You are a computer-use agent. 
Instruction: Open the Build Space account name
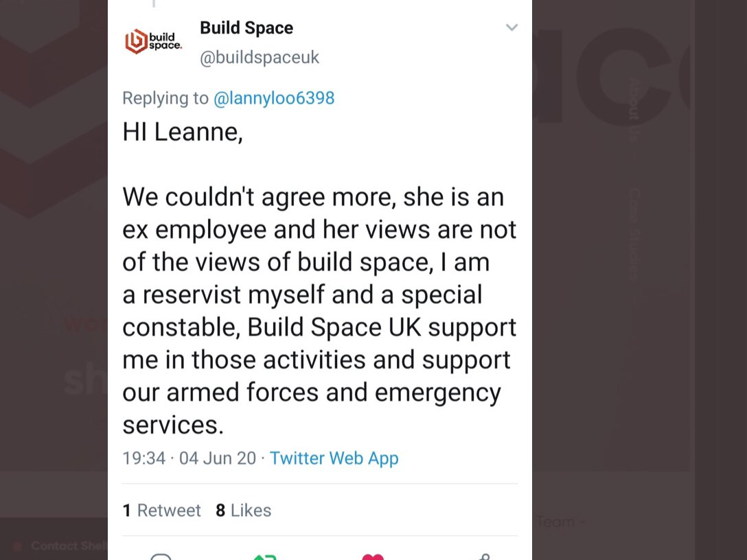coord(246,27)
